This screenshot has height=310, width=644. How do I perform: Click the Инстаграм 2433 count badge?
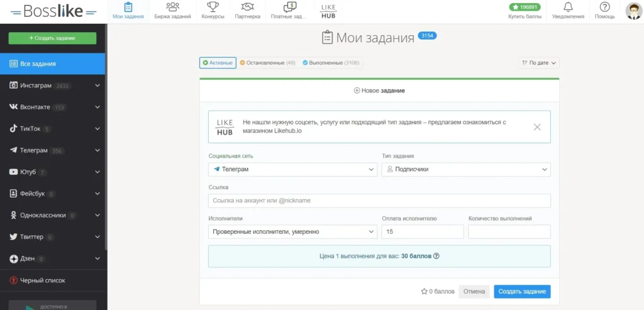click(x=63, y=86)
